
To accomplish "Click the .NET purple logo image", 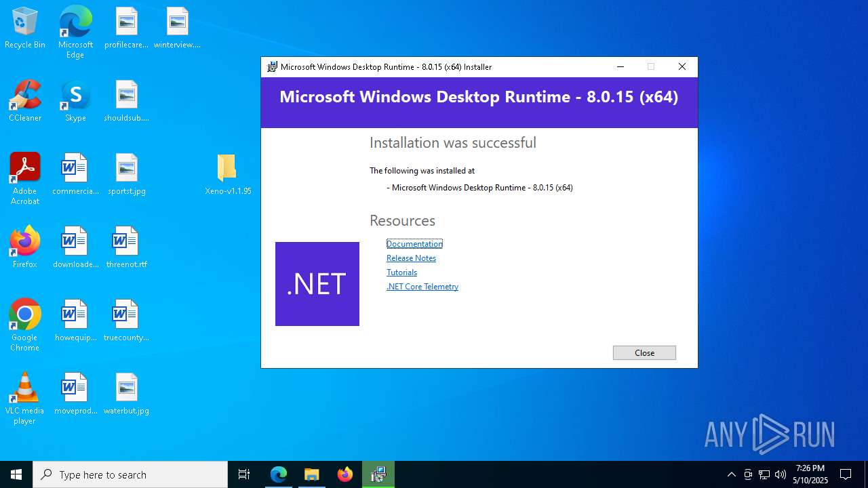I will tap(317, 284).
